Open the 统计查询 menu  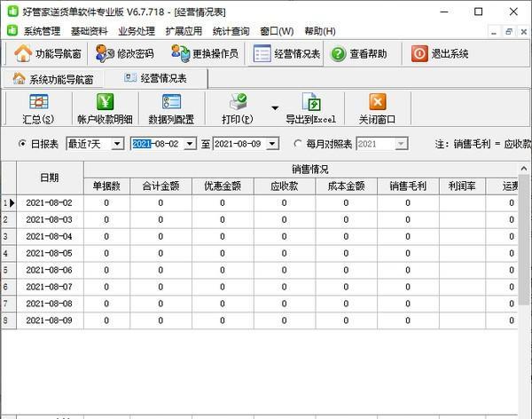[231, 31]
